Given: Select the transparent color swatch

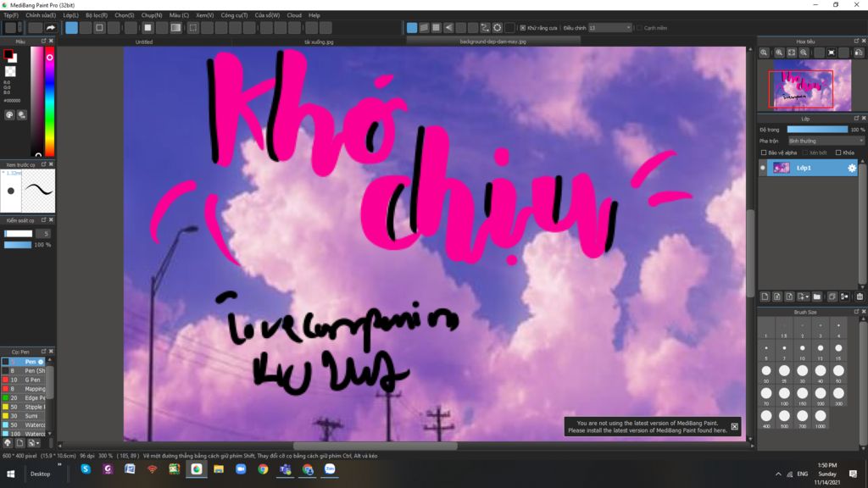Looking at the screenshot, I should [10, 71].
